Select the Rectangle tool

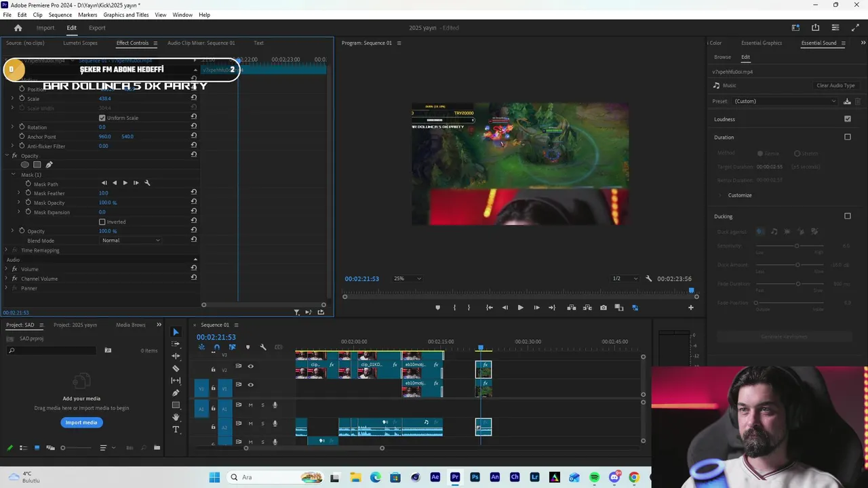(x=176, y=405)
